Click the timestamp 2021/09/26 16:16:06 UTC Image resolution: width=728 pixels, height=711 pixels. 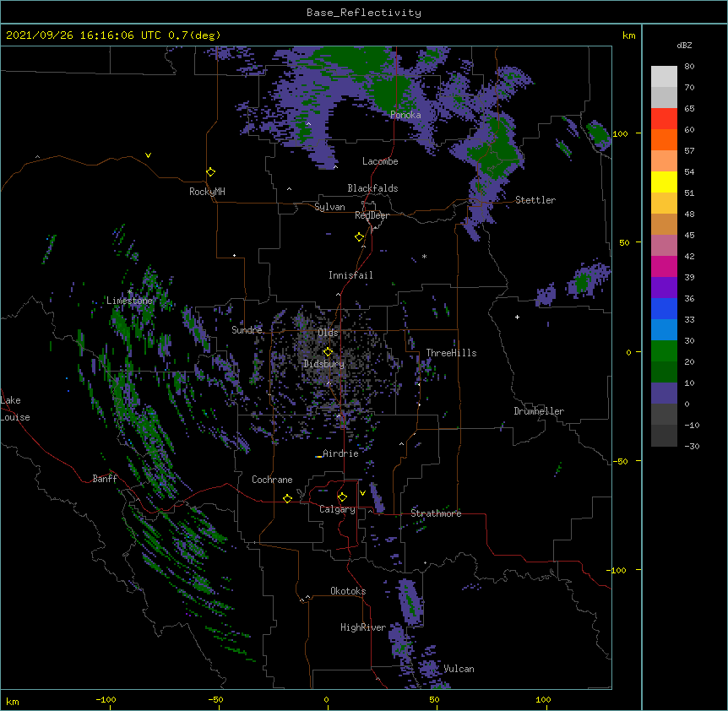84,35
